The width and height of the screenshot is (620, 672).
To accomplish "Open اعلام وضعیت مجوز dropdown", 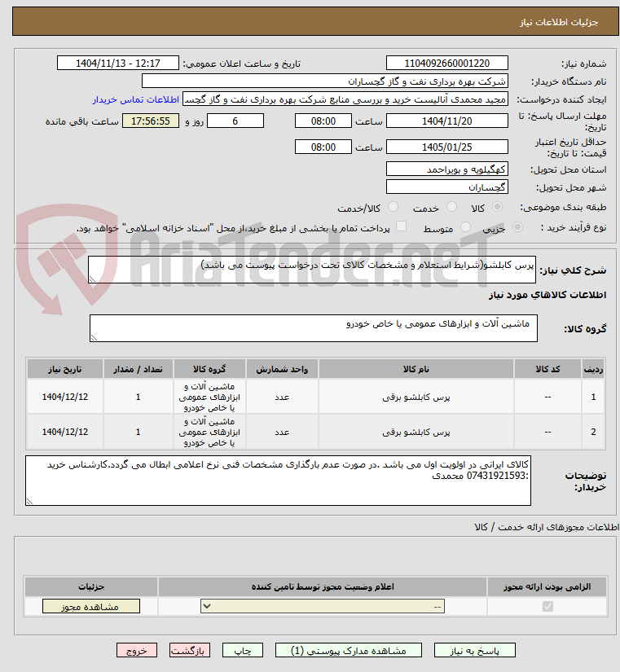I will 323,606.
